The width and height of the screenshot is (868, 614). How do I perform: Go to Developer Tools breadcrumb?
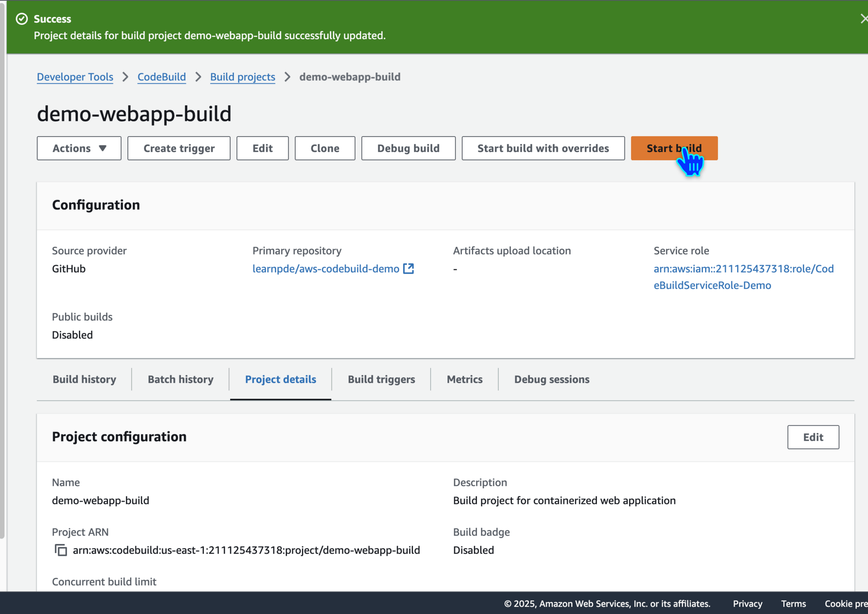(x=75, y=77)
